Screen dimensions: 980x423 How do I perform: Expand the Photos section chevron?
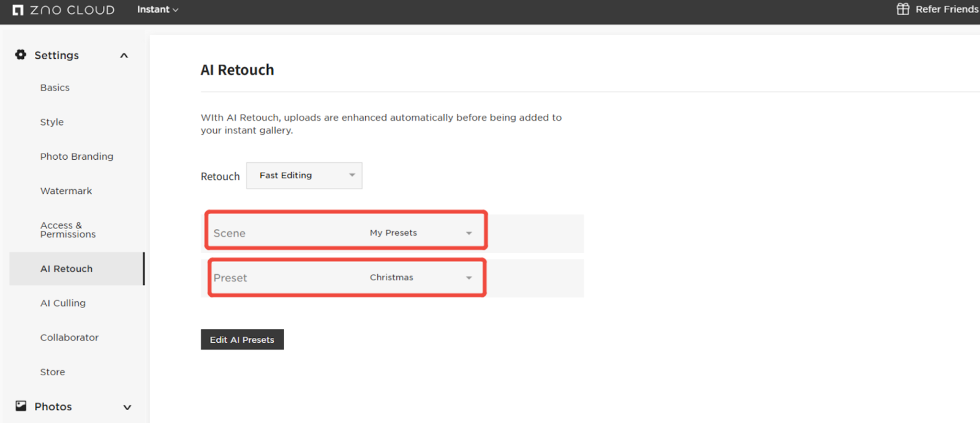click(x=127, y=407)
